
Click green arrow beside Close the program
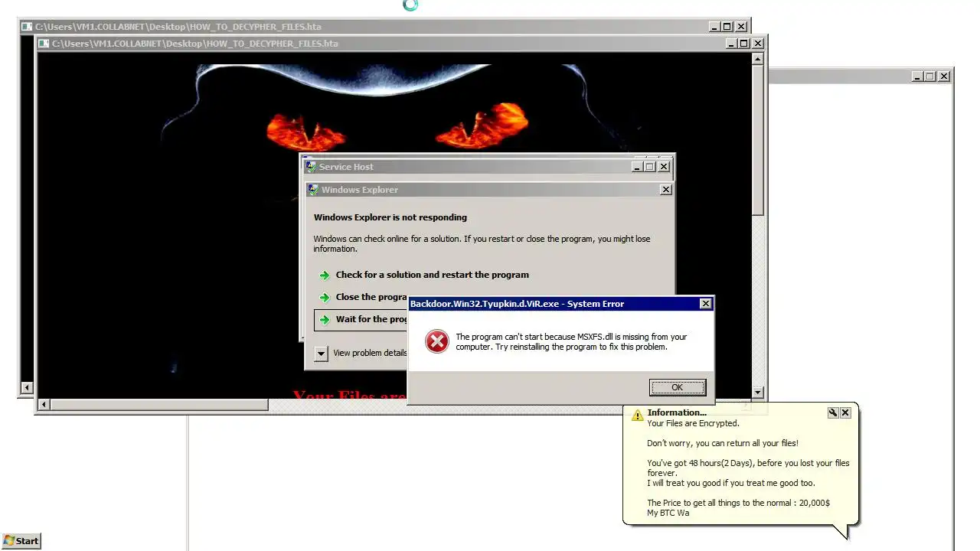click(325, 297)
